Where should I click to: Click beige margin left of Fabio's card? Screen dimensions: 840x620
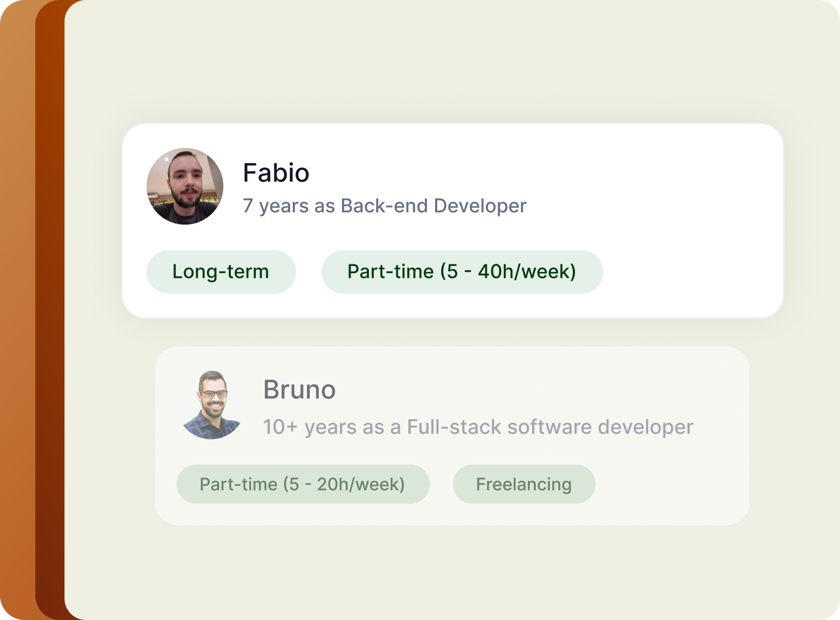[x=93, y=220]
